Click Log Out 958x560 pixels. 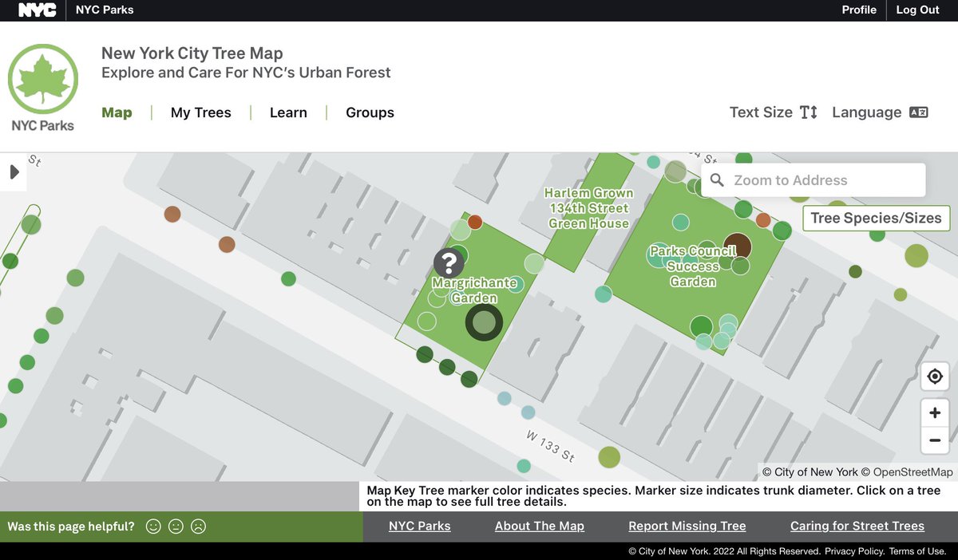coord(918,10)
